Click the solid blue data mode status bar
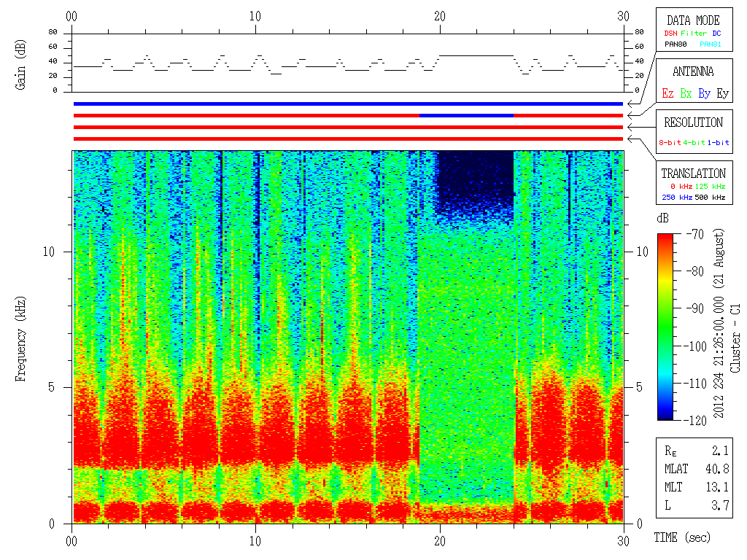Screen dimensions: 747x560 pyautogui.click(x=348, y=104)
